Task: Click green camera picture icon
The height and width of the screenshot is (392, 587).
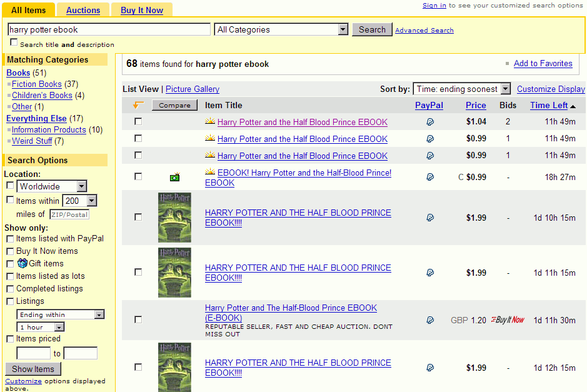Action: (x=175, y=177)
